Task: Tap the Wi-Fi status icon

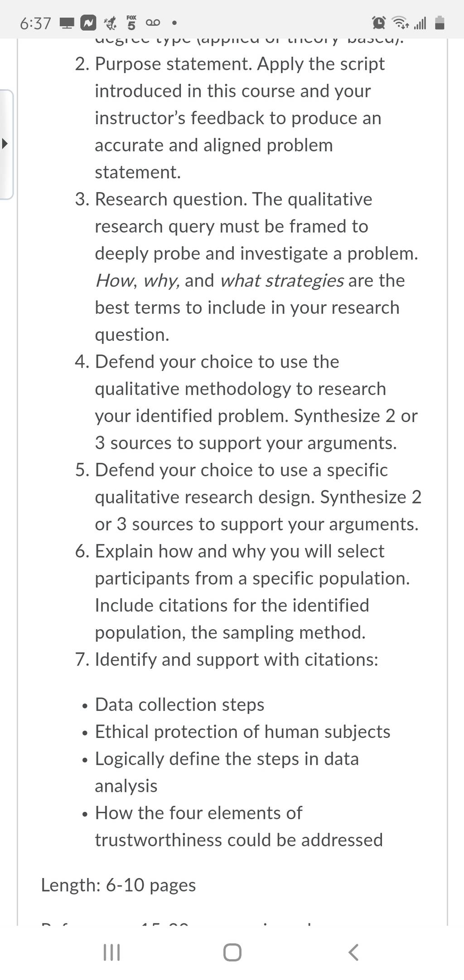Action: (400, 23)
